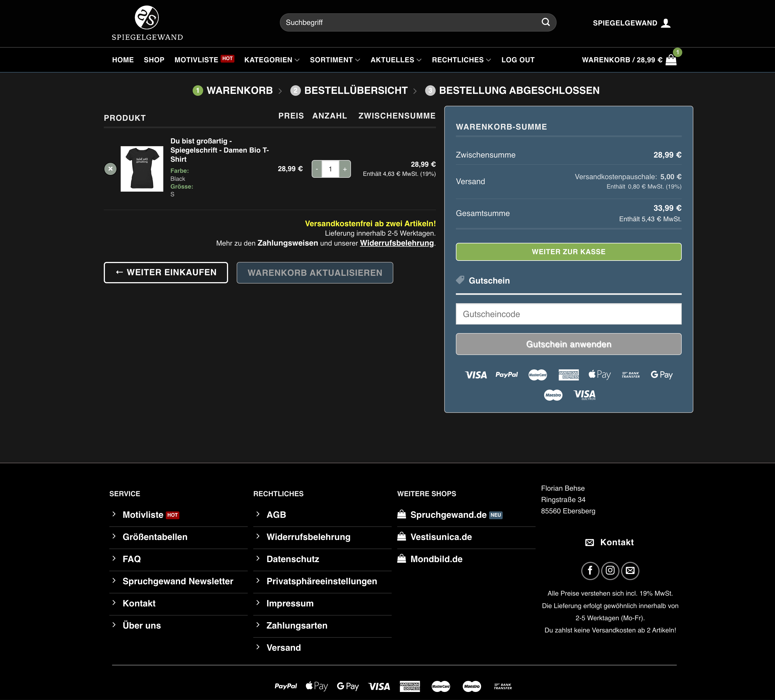Open the user account icon

pyautogui.click(x=666, y=23)
